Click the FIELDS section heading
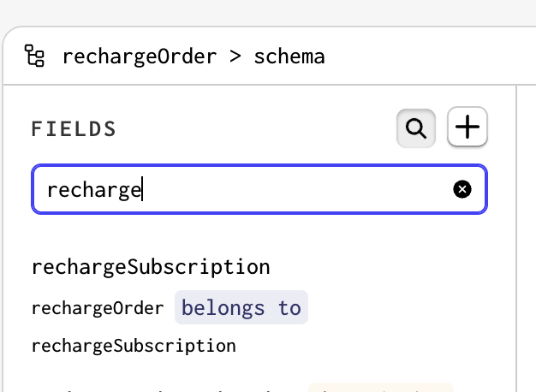 click(74, 129)
